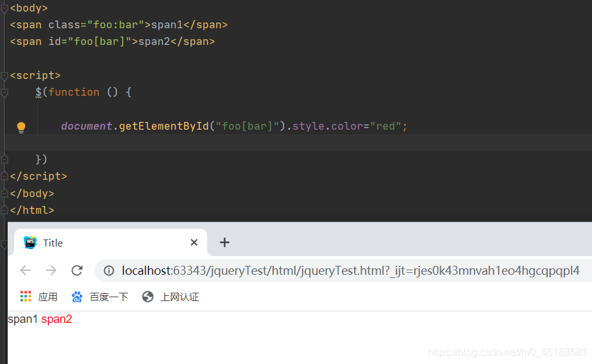Click the opening <body> tag text
Viewport: 592px width, 364px height.
(x=29, y=8)
